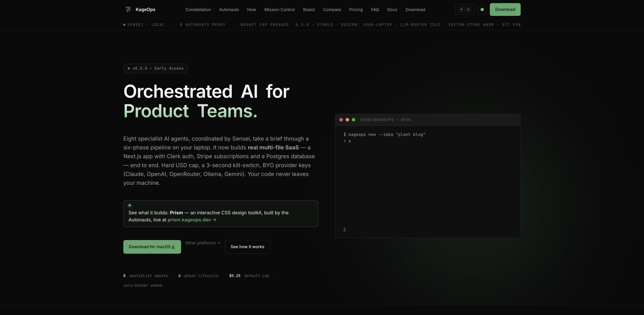Click the "VECTOR-STORE WARM" ticker text

tap(471, 25)
